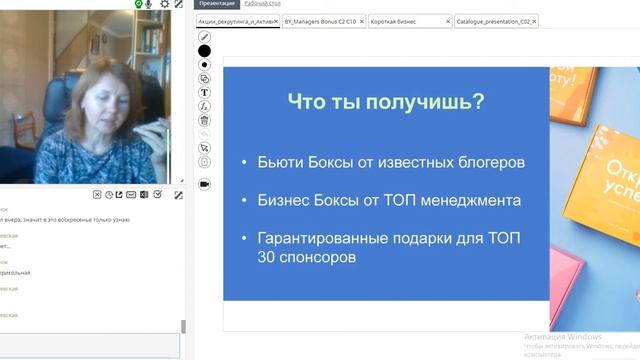Switch to the Презентация tab
Image resolution: width=640 pixels, height=360 pixels.
point(217,4)
